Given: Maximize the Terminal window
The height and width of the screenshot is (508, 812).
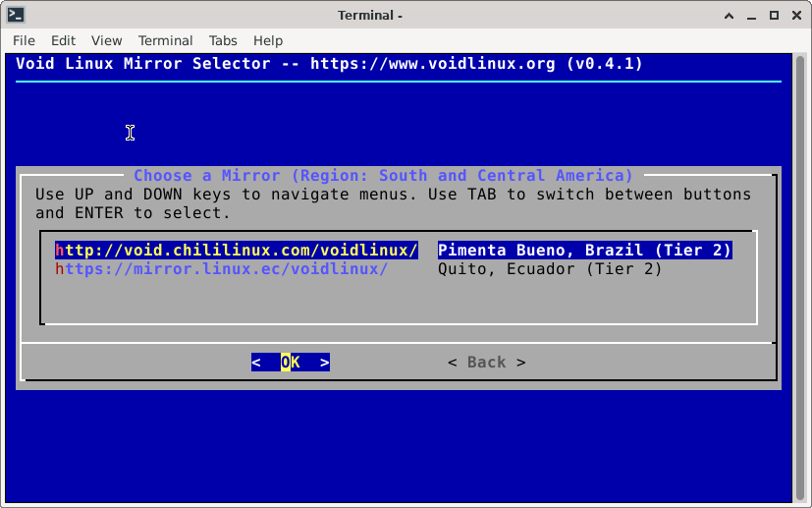Looking at the screenshot, I should pyautogui.click(x=774, y=15).
